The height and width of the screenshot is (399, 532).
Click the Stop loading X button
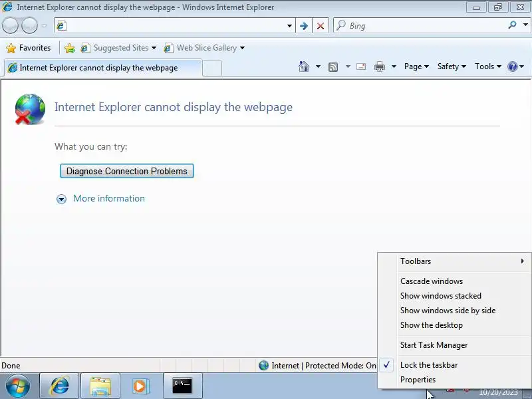321,26
